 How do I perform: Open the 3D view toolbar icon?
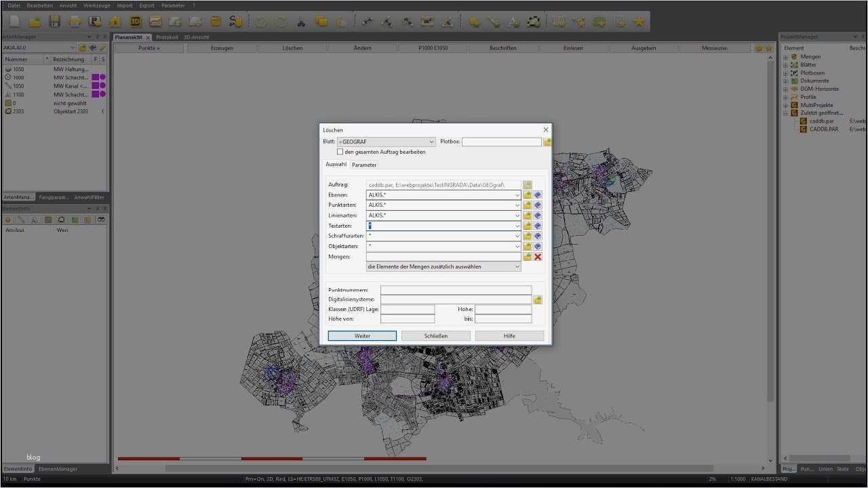click(x=136, y=21)
